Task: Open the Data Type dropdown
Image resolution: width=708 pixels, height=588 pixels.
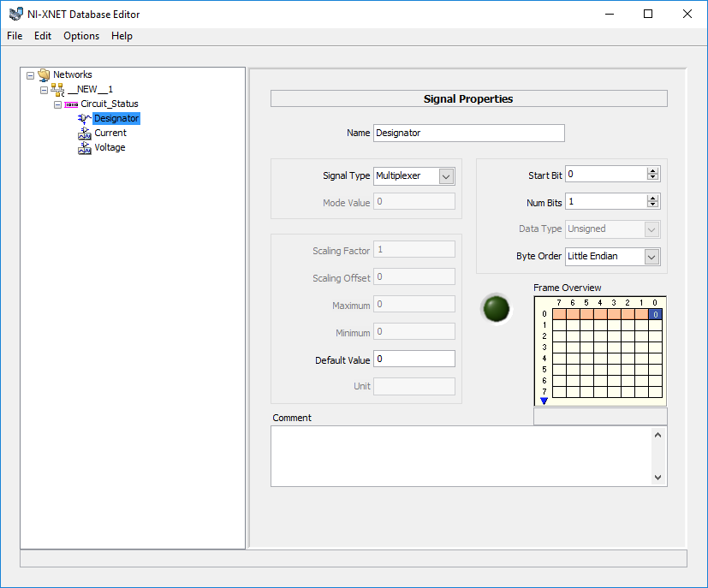Action: pyautogui.click(x=651, y=229)
